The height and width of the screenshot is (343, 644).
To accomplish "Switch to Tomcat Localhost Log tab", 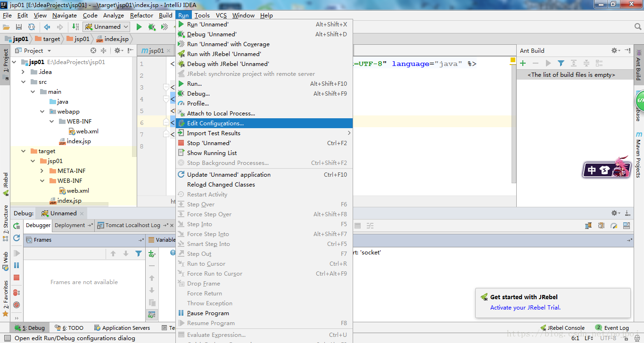I will (134, 225).
